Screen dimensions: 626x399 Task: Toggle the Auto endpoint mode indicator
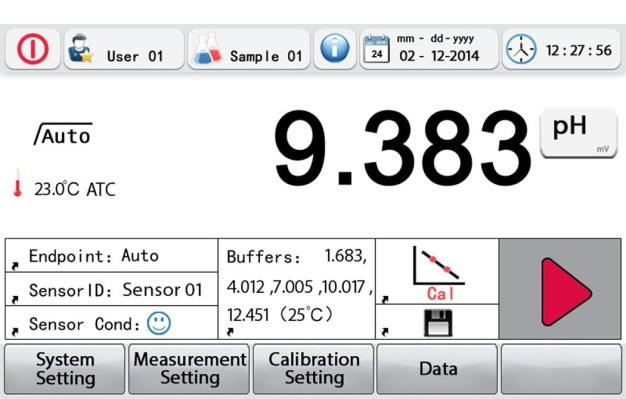coord(63,134)
